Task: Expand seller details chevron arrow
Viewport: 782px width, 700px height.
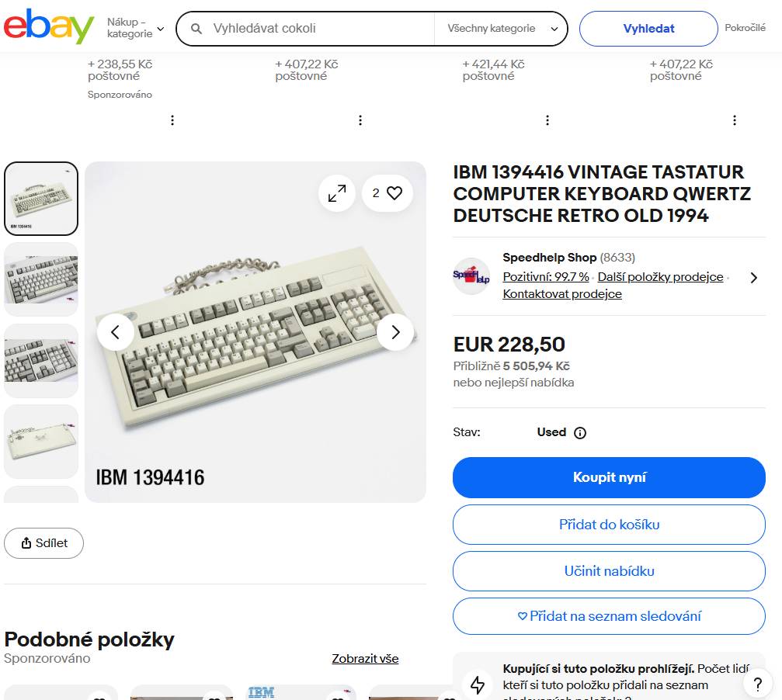Action: coord(753,277)
